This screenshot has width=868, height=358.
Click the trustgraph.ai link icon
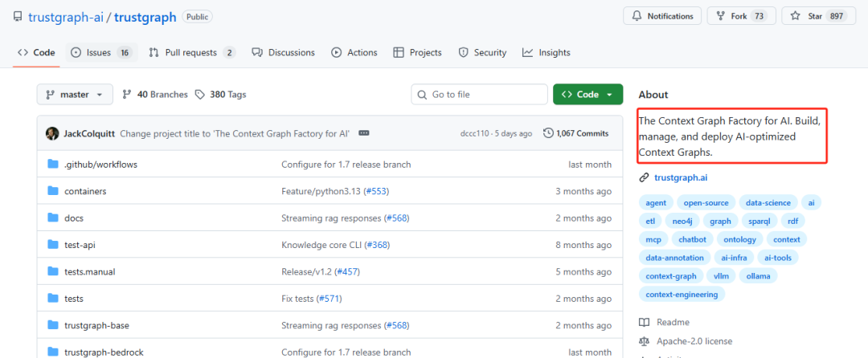pyautogui.click(x=644, y=178)
